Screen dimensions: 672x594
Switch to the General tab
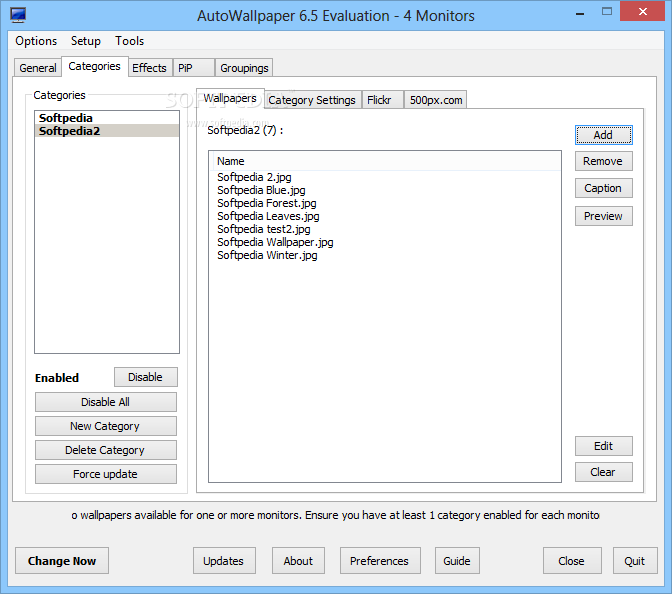click(x=38, y=68)
